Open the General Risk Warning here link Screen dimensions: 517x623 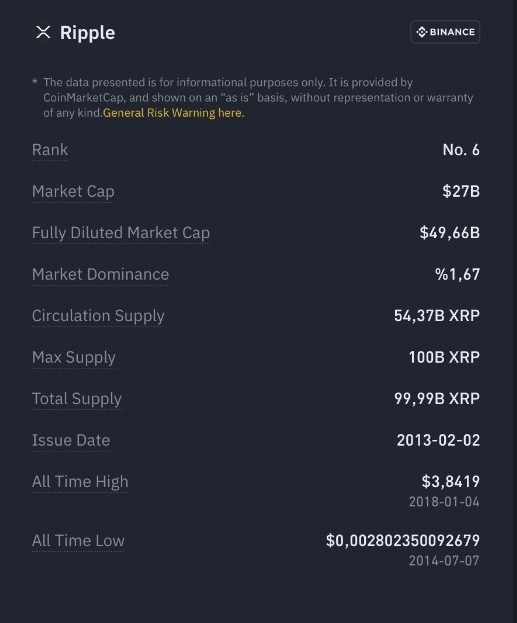point(173,113)
